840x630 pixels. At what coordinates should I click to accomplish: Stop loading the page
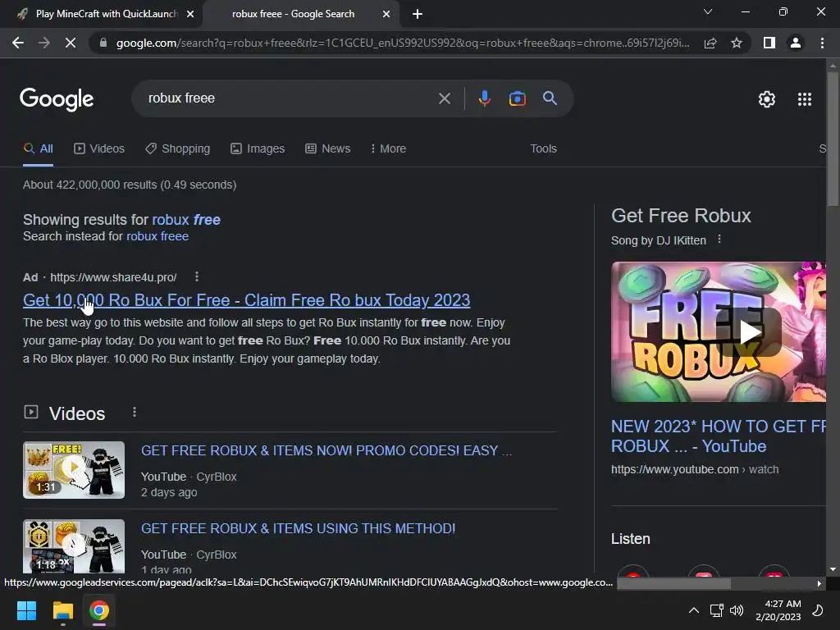click(x=71, y=43)
